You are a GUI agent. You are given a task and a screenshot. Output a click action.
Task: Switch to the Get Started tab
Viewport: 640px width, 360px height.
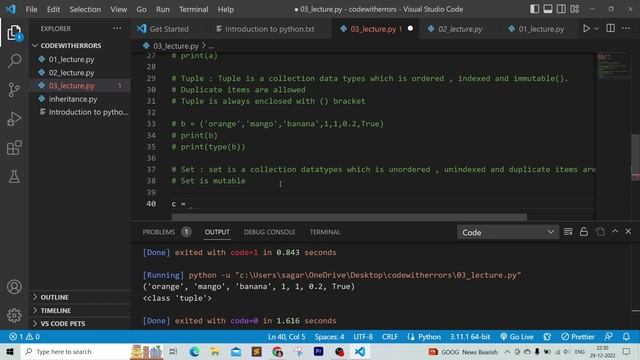pos(169,29)
